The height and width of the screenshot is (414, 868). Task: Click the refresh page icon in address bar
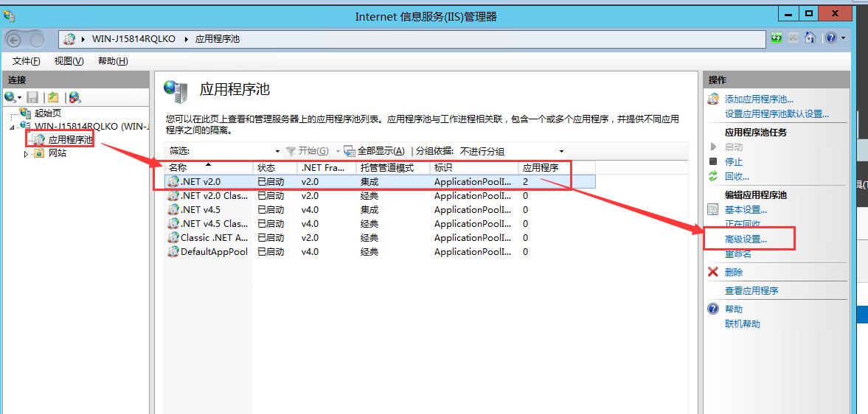(777, 38)
